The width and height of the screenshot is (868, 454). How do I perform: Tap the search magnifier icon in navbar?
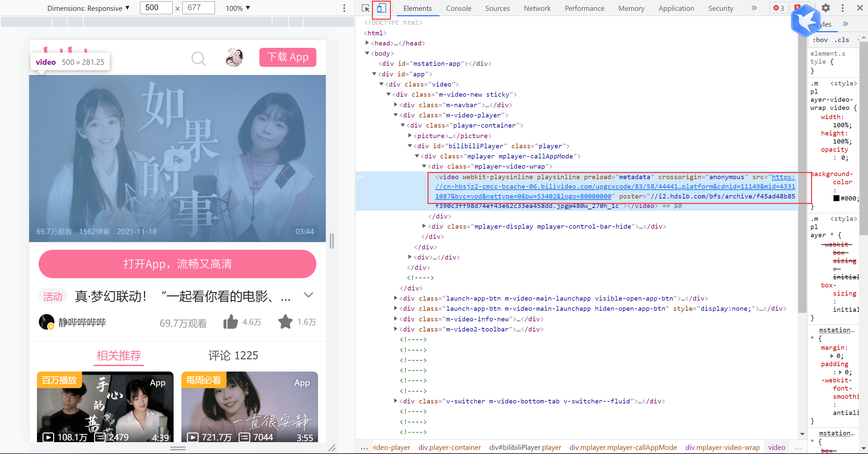[199, 58]
